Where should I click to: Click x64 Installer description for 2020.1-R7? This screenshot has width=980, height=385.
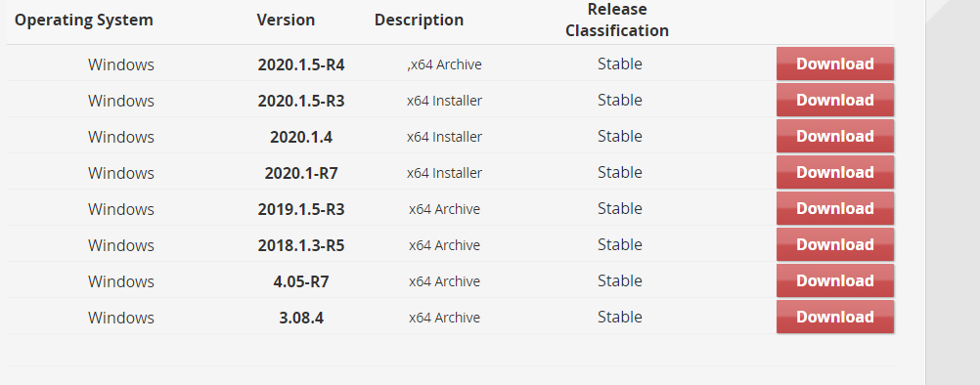[444, 173]
